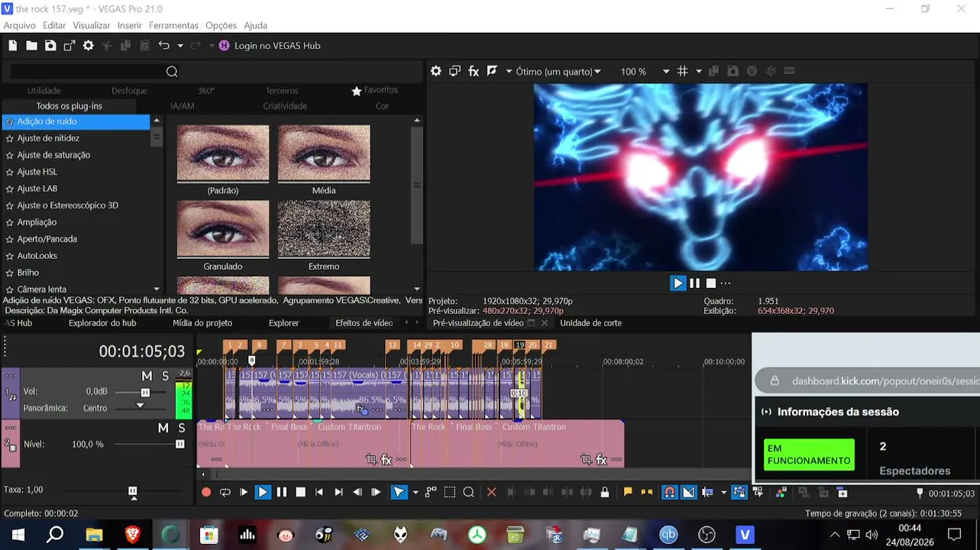Screen dimensions: 980x550
Task: Select the Zoom magnifier tool in the timeline toolbar
Action: pos(469,493)
